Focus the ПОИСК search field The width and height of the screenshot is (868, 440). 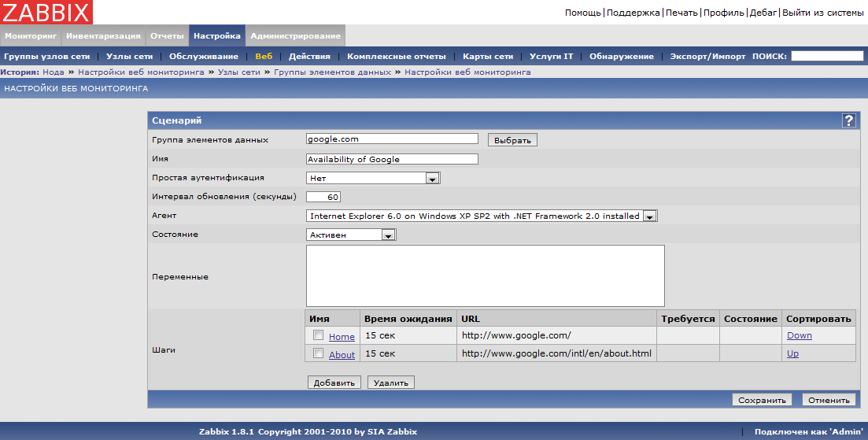tap(827, 56)
